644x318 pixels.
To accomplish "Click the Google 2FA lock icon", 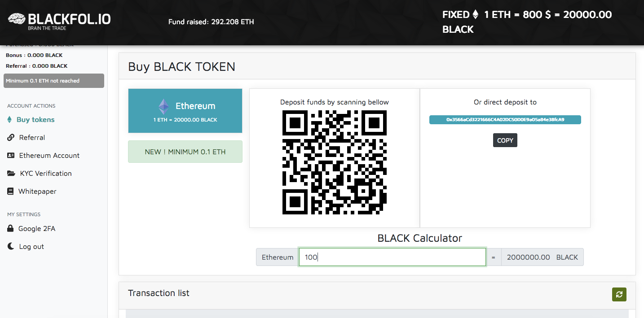I will click(x=10, y=229).
